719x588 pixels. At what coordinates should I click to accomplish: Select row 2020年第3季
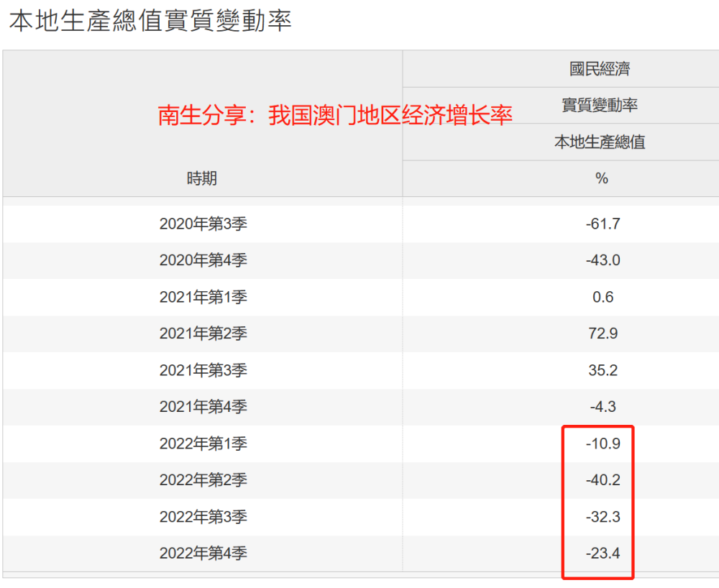(361, 224)
